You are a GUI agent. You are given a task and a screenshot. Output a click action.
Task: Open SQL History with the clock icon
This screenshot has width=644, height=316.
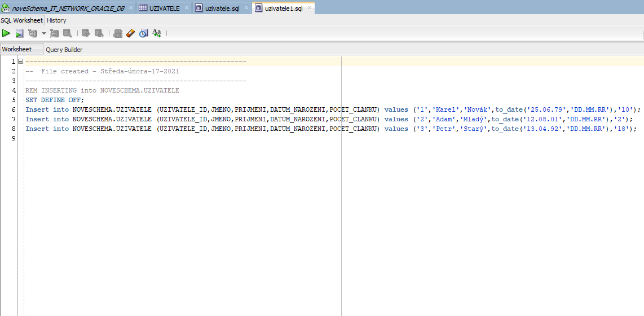pyautogui.click(x=144, y=33)
